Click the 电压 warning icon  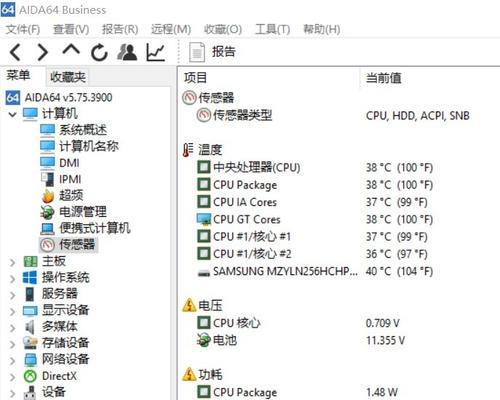pos(189,305)
